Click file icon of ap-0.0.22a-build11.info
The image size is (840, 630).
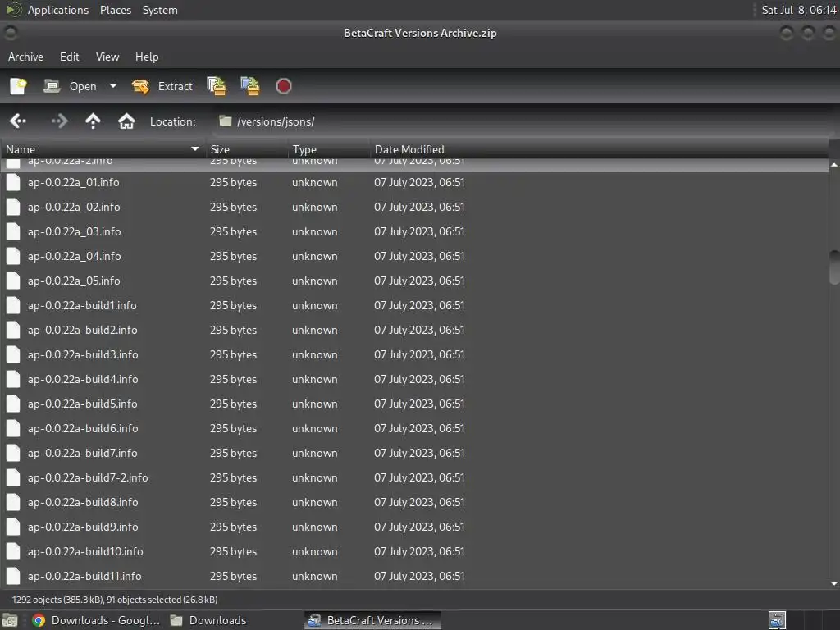[13, 577]
